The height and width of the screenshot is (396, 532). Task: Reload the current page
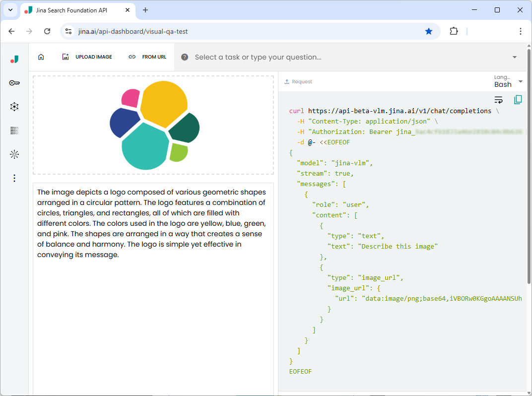point(47,31)
